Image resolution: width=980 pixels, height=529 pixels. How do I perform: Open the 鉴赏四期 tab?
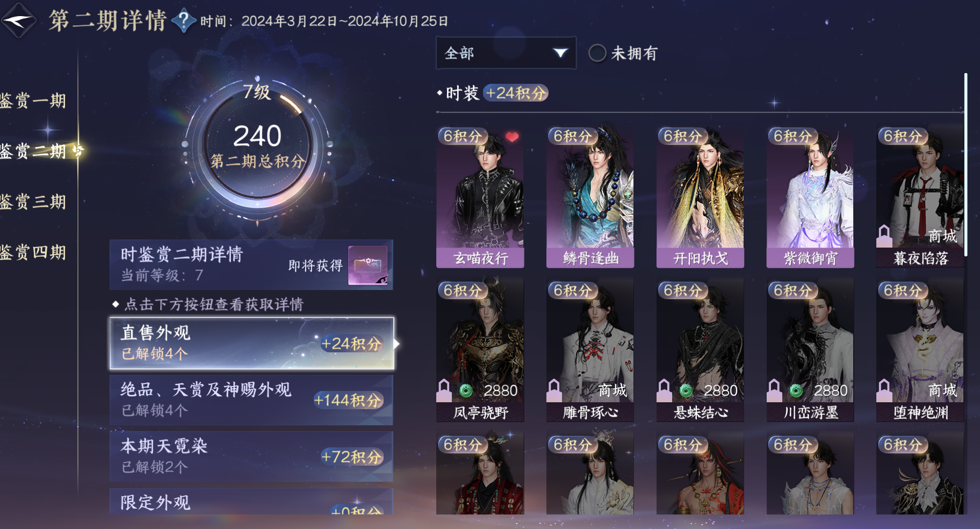point(33,252)
